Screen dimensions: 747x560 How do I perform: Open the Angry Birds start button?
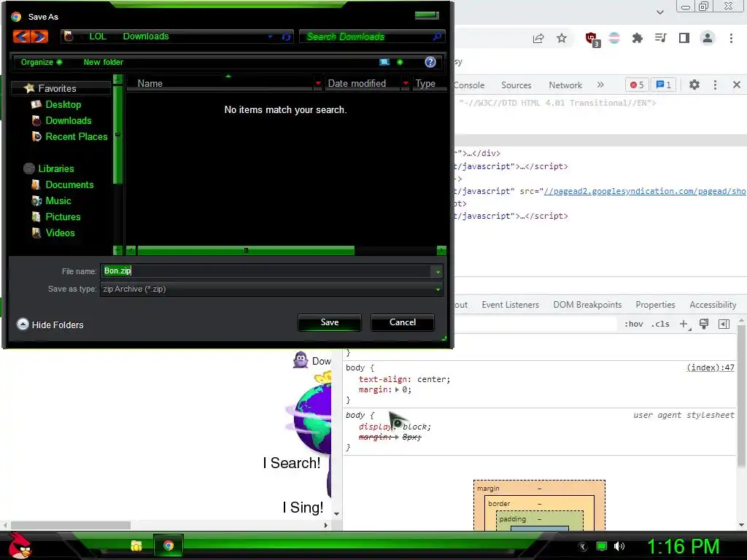tap(20, 545)
